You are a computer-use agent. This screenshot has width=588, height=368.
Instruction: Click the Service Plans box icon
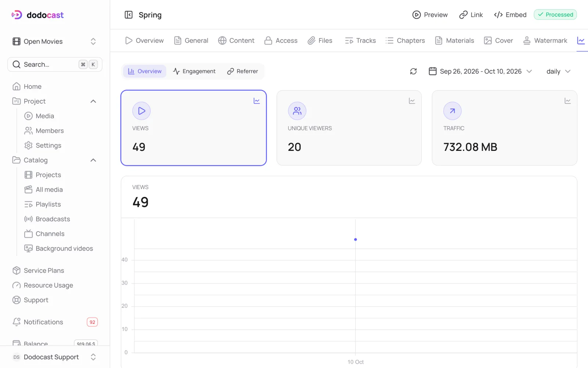[x=17, y=270]
